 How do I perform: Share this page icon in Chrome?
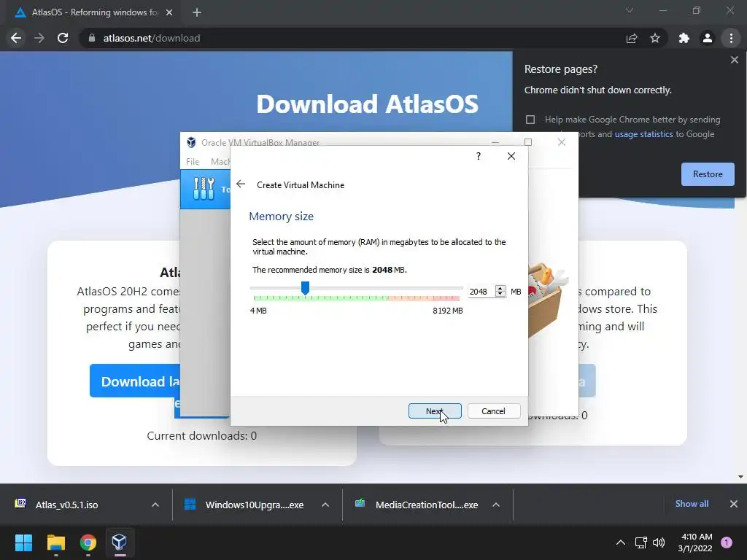point(632,38)
